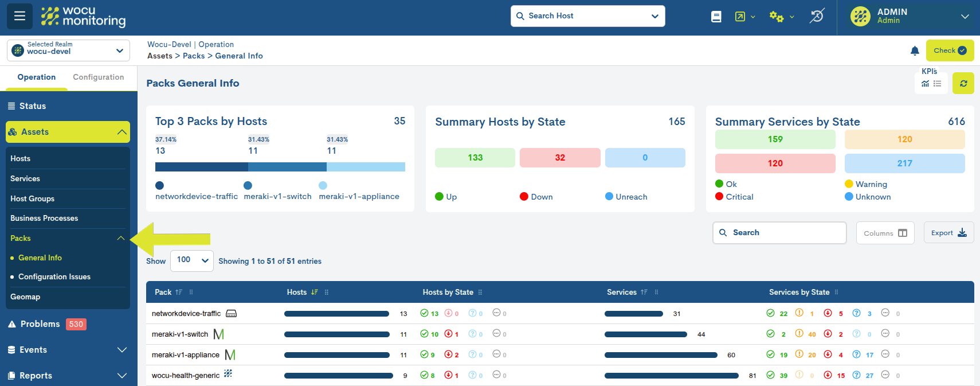Switch KPIs to list view
The image size is (980, 386).
(937, 84)
